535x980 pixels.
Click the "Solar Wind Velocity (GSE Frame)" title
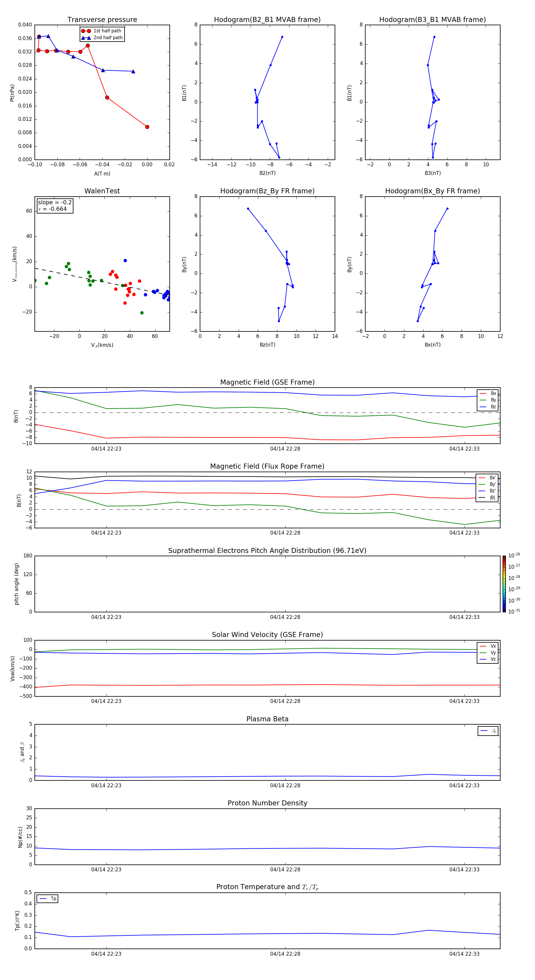[x=267, y=635]
